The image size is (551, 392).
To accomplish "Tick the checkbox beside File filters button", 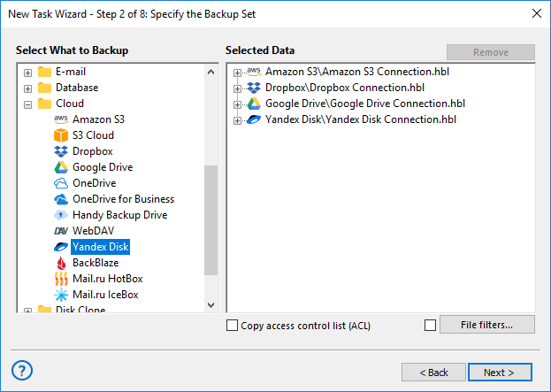I will click(x=430, y=326).
